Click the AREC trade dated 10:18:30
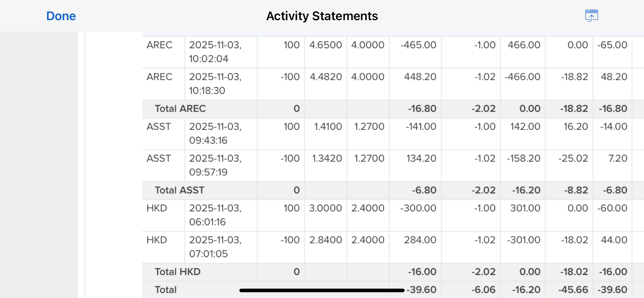 point(215,83)
